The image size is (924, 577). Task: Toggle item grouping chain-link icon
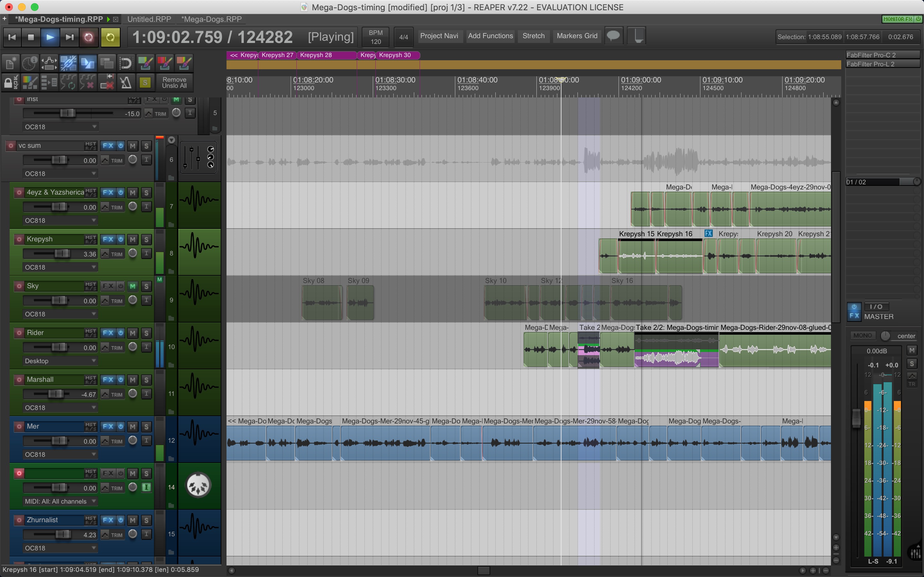tap(68, 63)
